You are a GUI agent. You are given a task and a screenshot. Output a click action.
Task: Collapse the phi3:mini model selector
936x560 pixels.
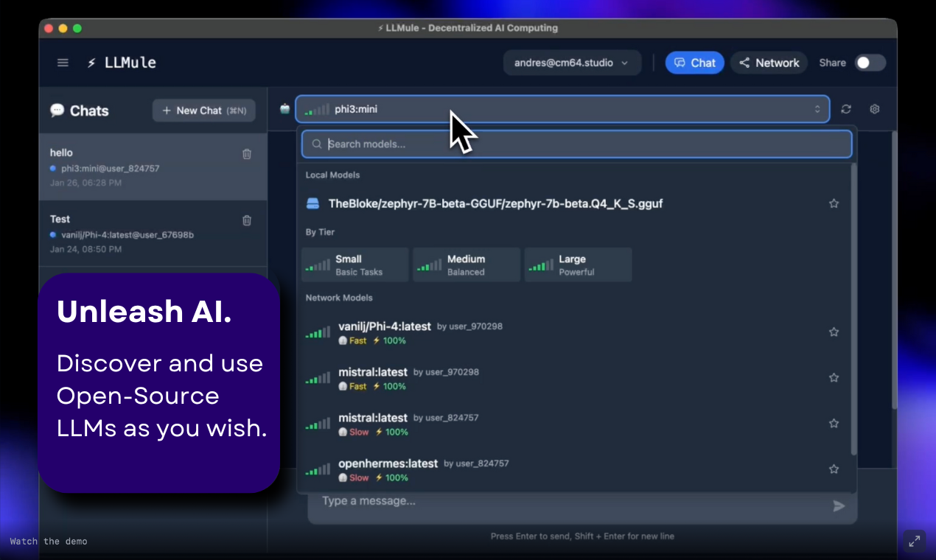(x=562, y=109)
